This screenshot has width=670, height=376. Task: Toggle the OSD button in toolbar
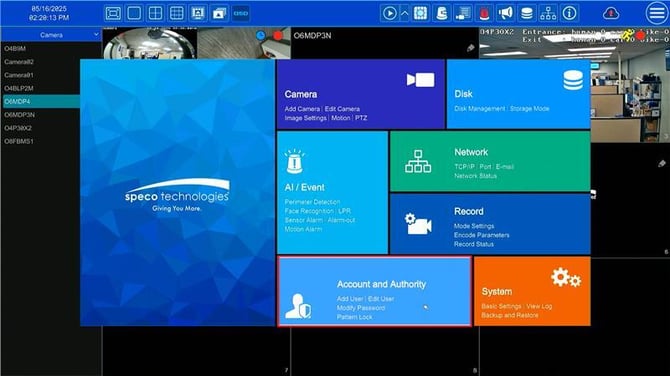coord(241,13)
